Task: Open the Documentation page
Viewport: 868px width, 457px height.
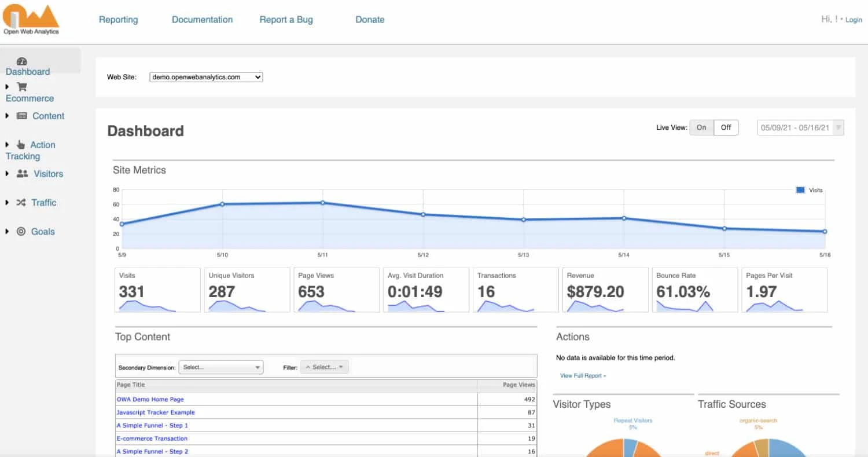Action: 202,19
